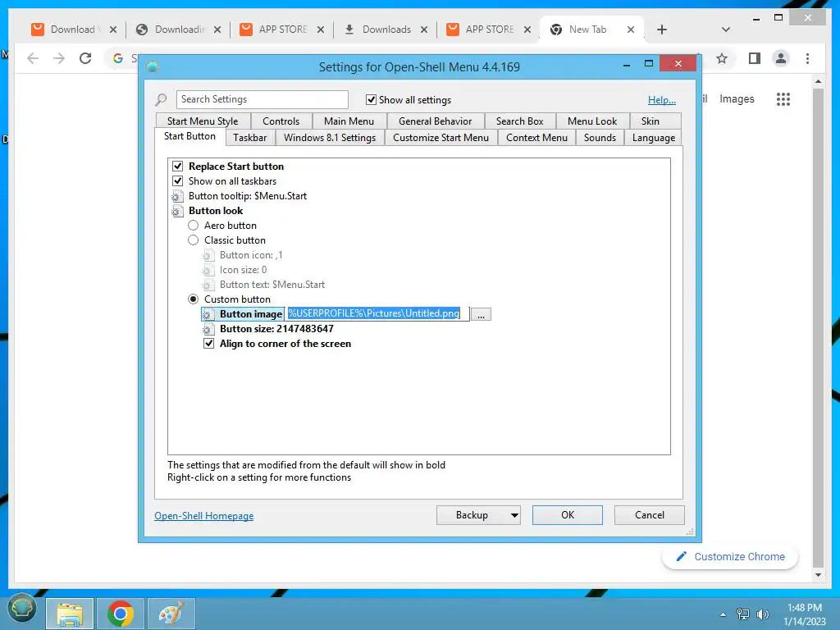The image size is (840, 630).
Task: Open Chrome three-dot menu
Action: pyautogui.click(x=807, y=58)
